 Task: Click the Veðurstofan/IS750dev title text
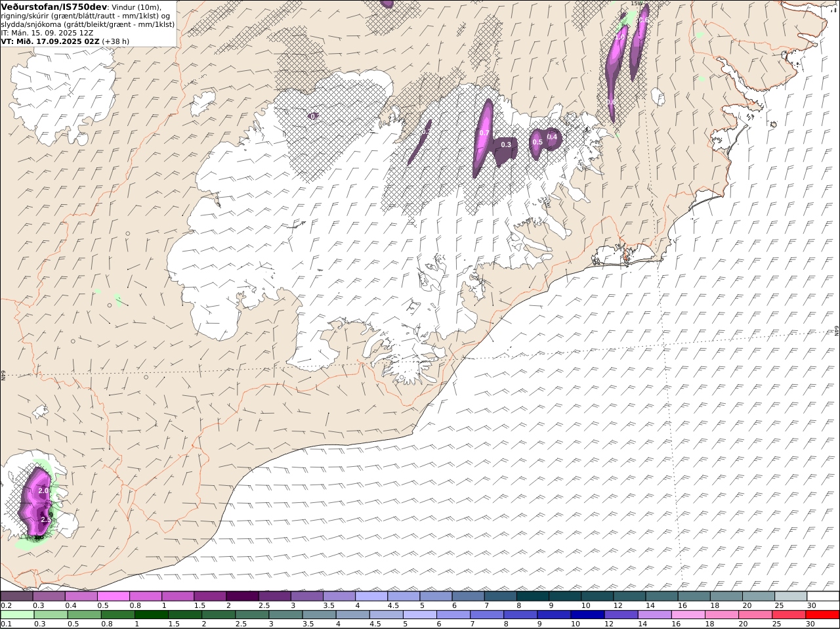54,7
